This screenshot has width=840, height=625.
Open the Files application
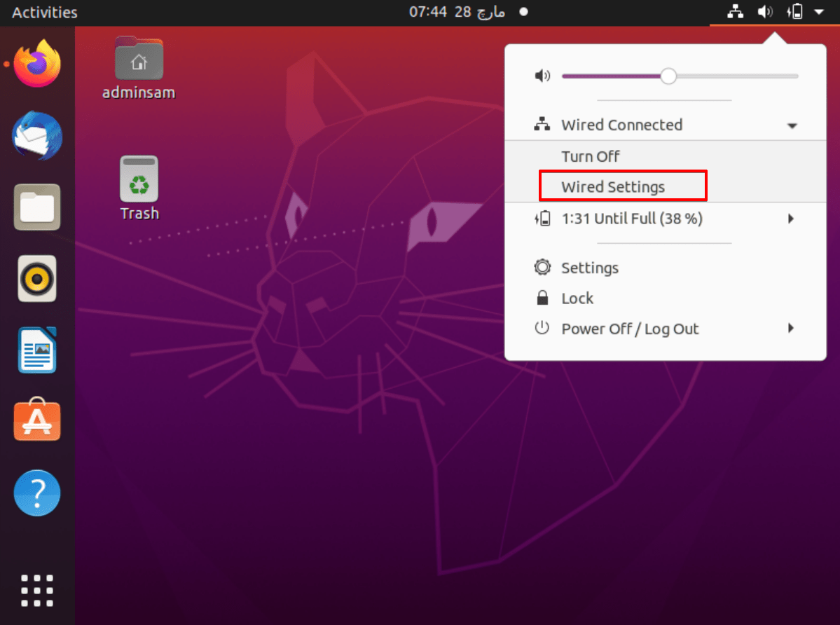[36, 207]
